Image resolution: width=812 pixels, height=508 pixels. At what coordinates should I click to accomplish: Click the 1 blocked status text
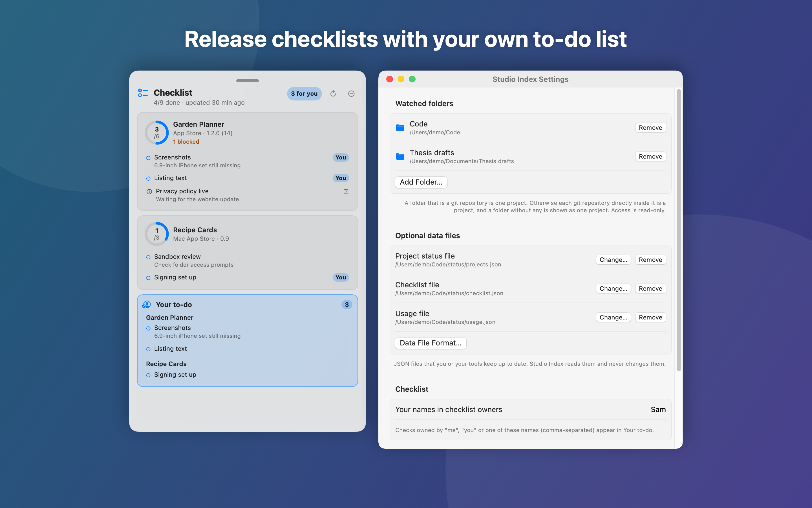click(186, 142)
